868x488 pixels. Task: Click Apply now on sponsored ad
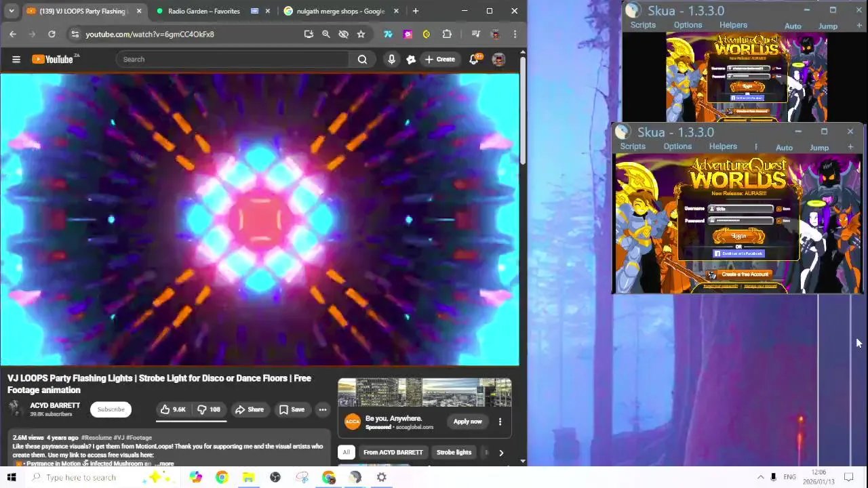click(x=467, y=422)
